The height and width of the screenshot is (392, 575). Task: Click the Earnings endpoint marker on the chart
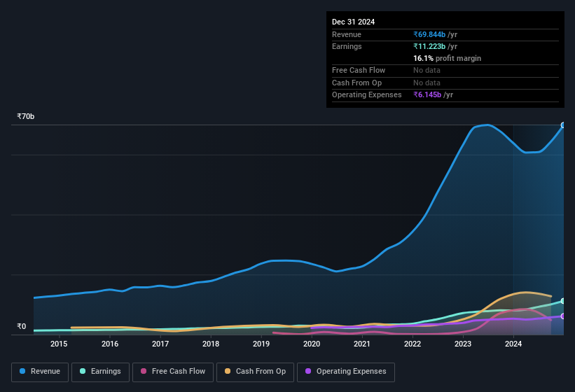click(563, 301)
